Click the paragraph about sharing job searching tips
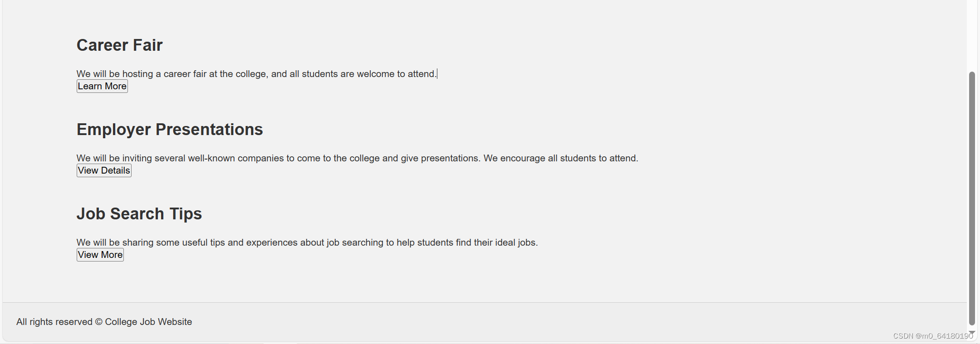Image resolution: width=980 pixels, height=344 pixels. [307, 242]
